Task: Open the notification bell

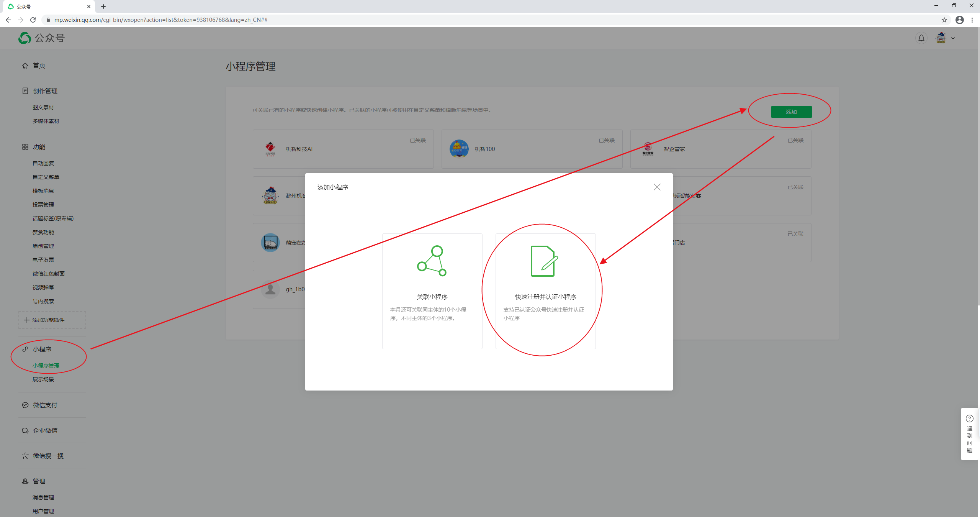Action: point(921,38)
